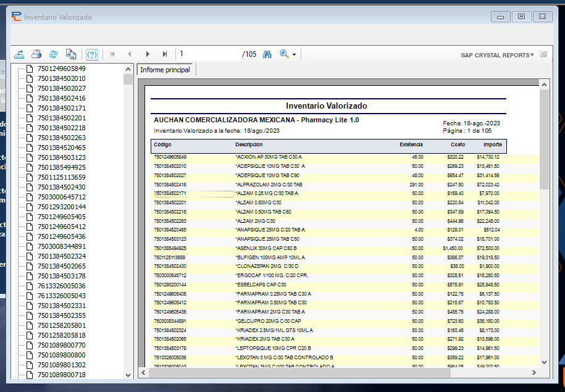Screen dimensions: 565x392
Task: Click the ALPRAZOLAM 2MG C/30 TAB description
Action: tap(269, 185)
